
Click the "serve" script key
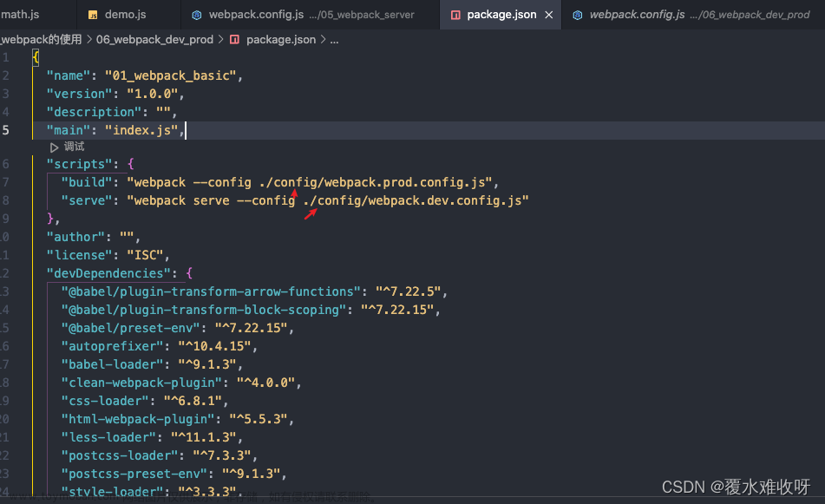pyautogui.click(x=86, y=201)
